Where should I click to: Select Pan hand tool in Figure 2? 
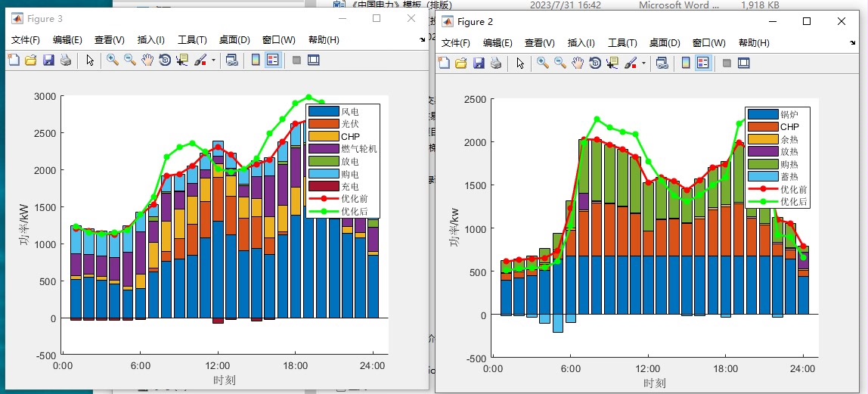(x=578, y=63)
